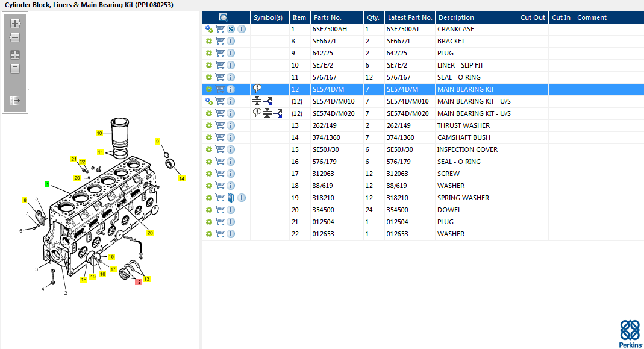Select red callout 12 in diagram
The height and width of the screenshot is (349, 644).
click(x=138, y=282)
